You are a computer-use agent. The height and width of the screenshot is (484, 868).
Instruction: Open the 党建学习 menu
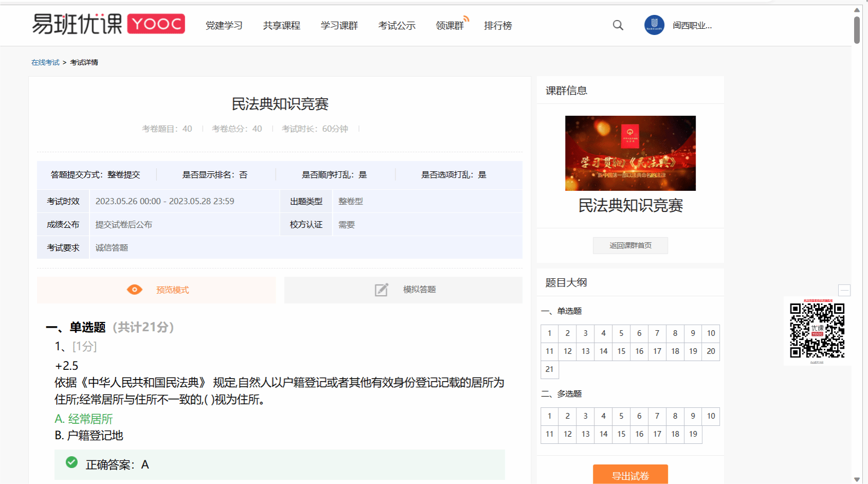tap(224, 26)
